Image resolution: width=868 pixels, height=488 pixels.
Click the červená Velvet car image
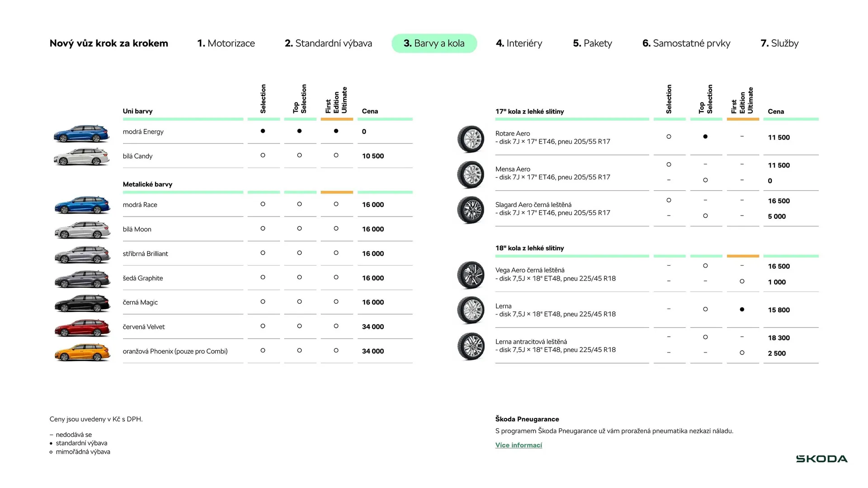pos(82,328)
